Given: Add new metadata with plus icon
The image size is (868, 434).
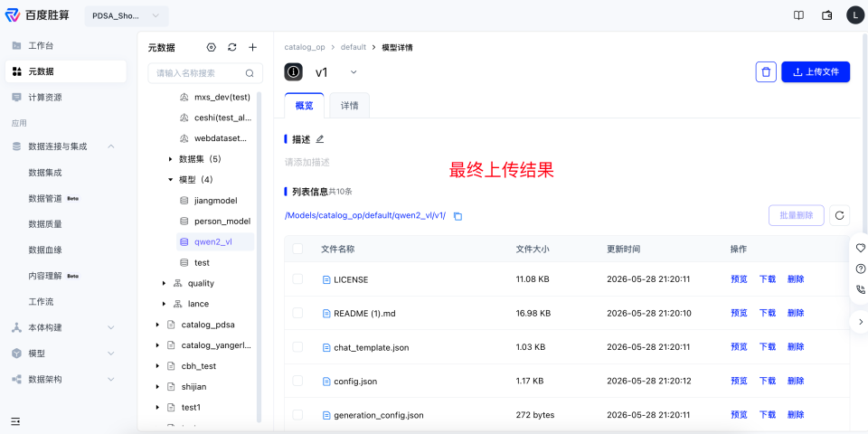Looking at the screenshot, I should click(252, 48).
